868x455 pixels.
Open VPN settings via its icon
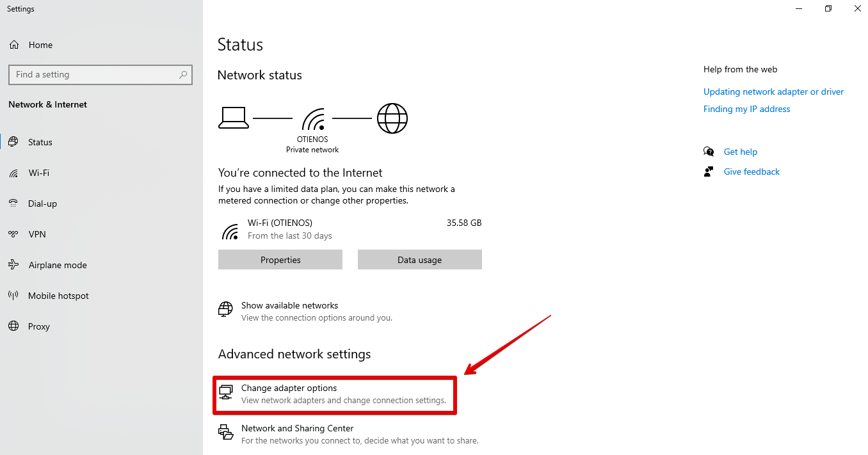pos(13,234)
